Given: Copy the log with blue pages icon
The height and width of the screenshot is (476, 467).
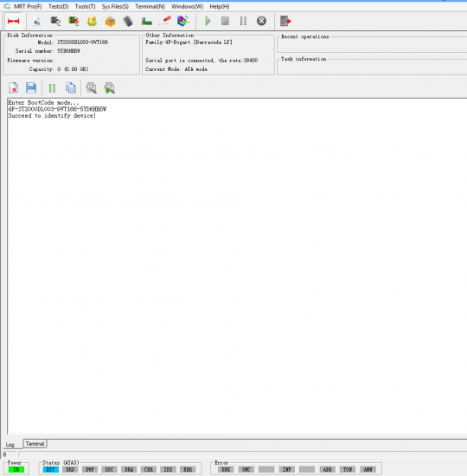Looking at the screenshot, I should (x=70, y=87).
